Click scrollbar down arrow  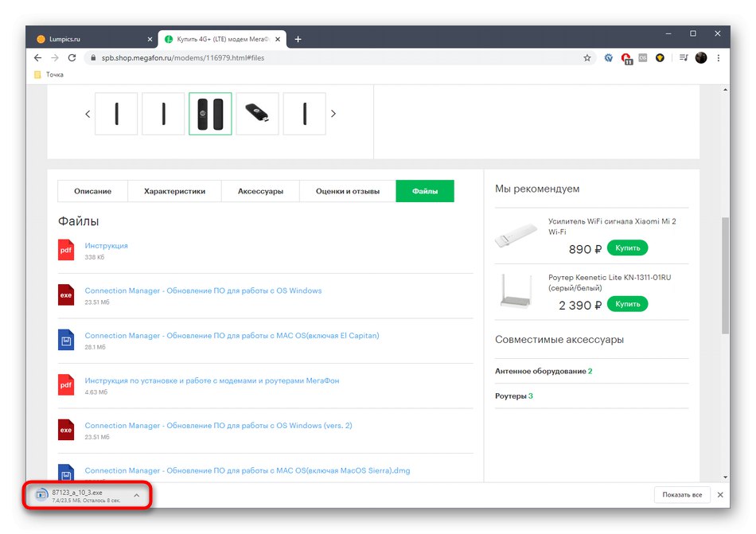point(725,477)
